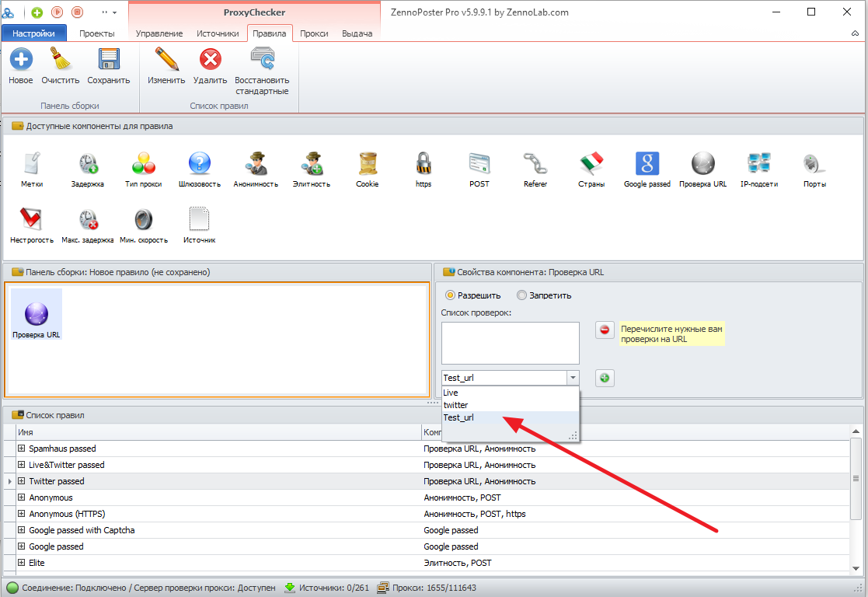Click the green add button in title bar
The image size is (868, 597).
pyautogui.click(x=37, y=12)
